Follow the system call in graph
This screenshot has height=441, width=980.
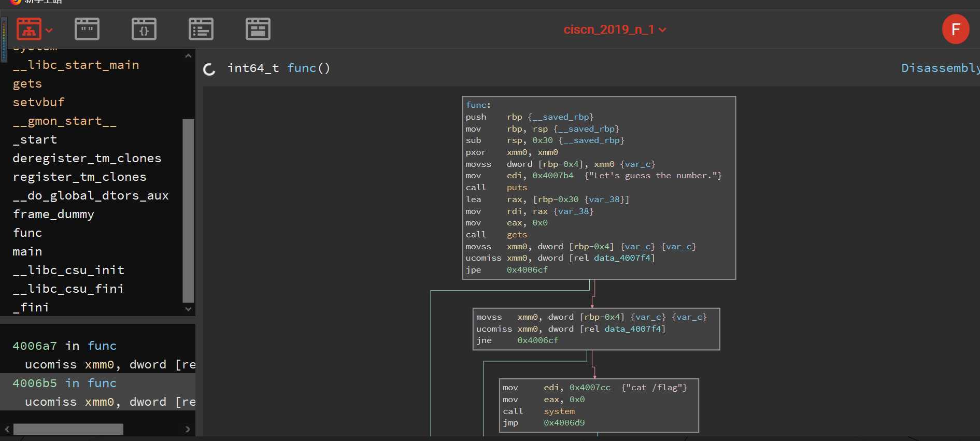[x=559, y=411]
